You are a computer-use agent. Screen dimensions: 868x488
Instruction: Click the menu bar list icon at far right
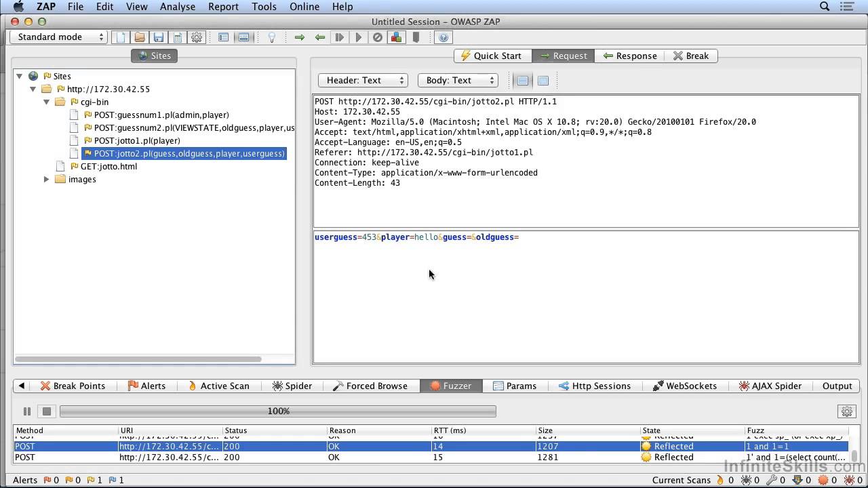846,7
